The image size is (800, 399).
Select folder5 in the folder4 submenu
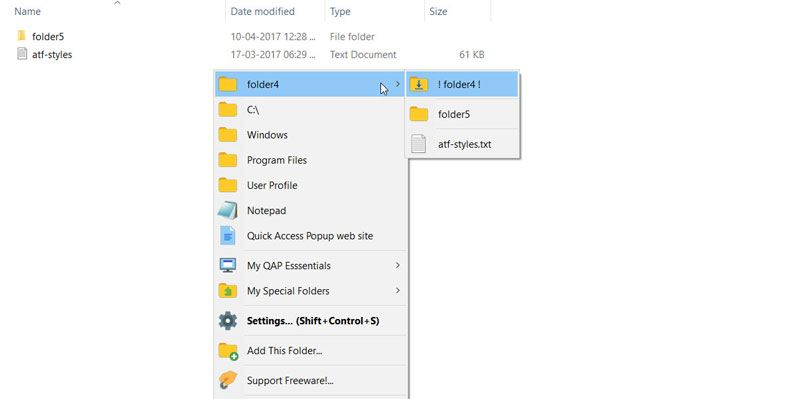(x=462, y=114)
